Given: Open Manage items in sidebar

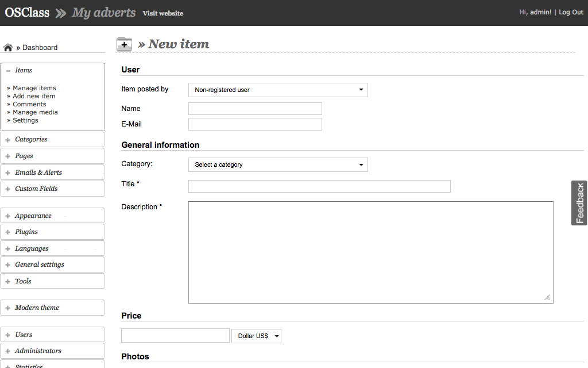Looking at the screenshot, I should tap(34, 88).
